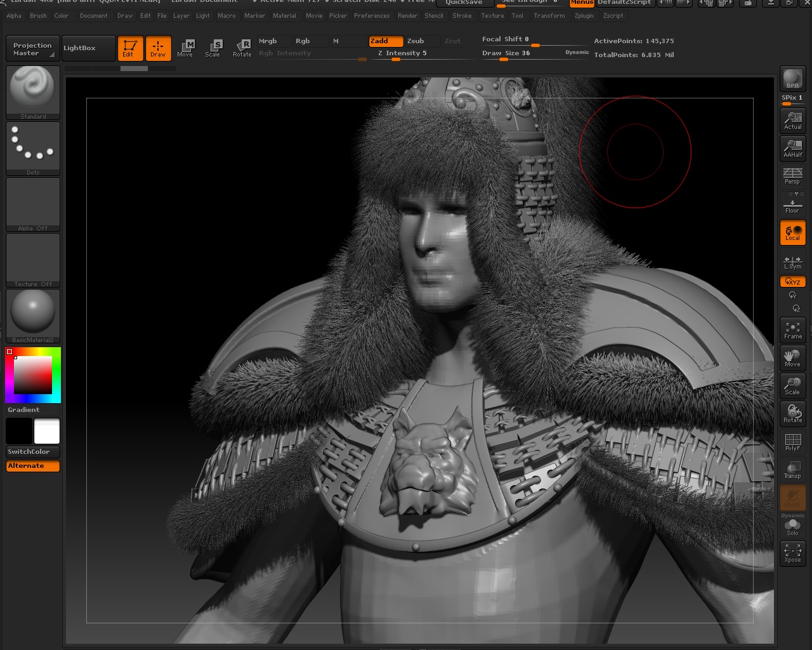Open the Zplugin menu
This screenshot has width=812, height=650.
click(x=584, y=16)
